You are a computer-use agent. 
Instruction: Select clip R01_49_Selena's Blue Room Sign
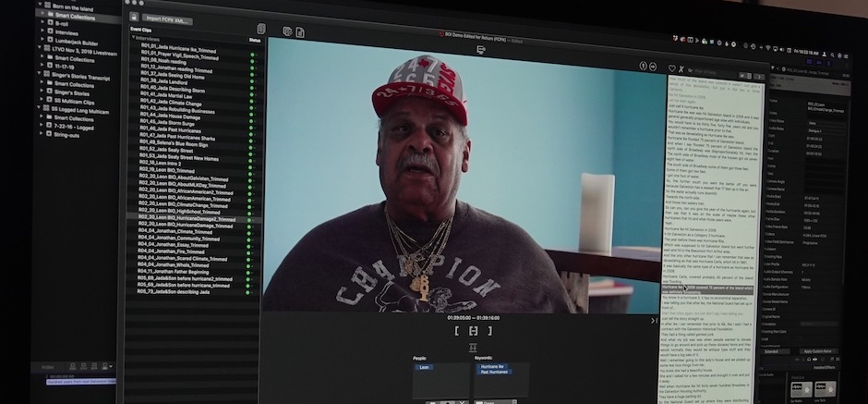(174, 141)
